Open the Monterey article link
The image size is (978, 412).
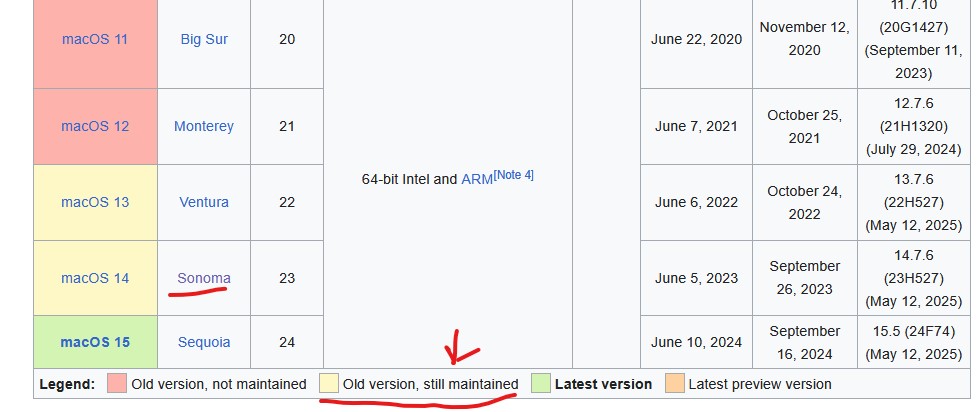(204, 126)
